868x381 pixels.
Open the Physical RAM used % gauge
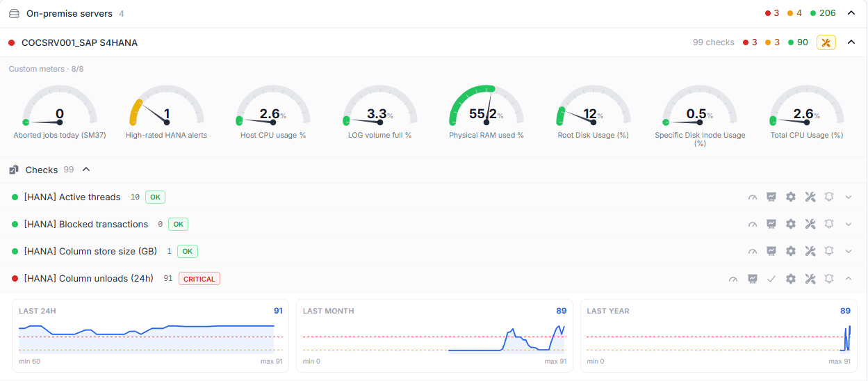(486, 112)
